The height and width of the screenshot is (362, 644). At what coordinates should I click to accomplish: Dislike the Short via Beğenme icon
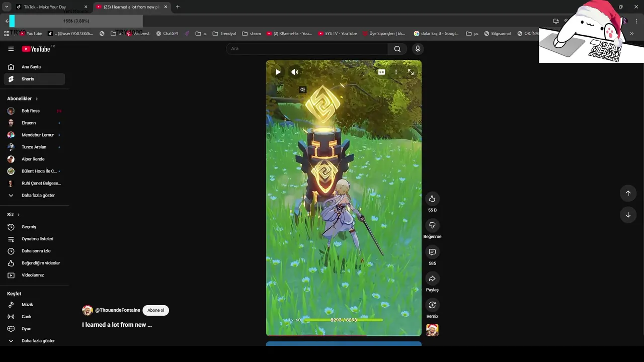click(432, 225)
